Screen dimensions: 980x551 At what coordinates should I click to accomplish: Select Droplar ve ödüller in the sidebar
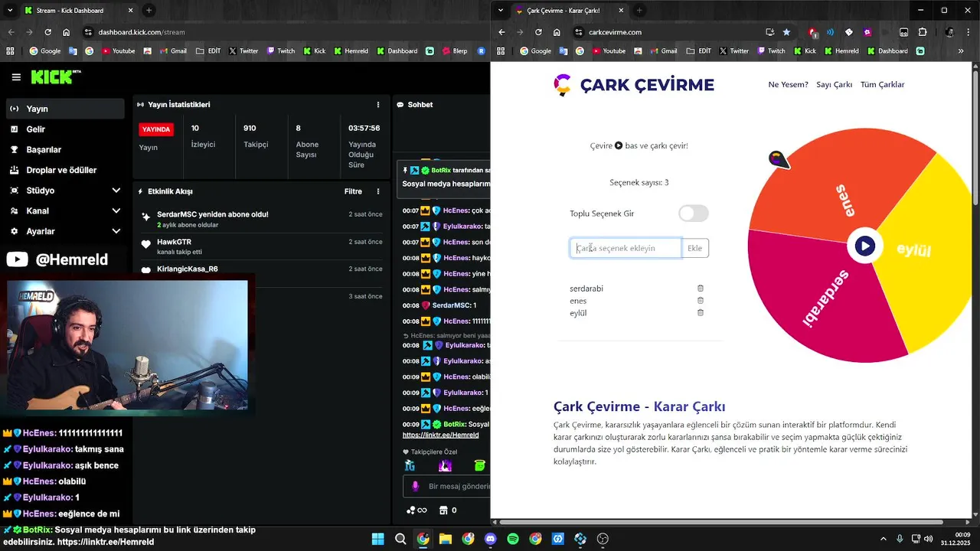pyautogui.click(x=64, y=170)
